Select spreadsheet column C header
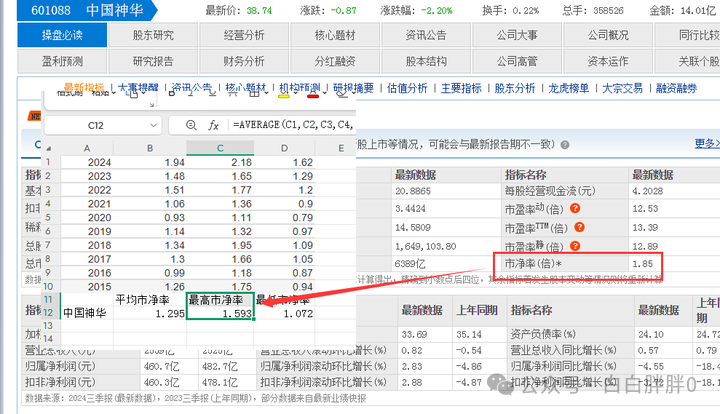Image resolution: width=720 pixels, height=414 pixels. point(220,148)
